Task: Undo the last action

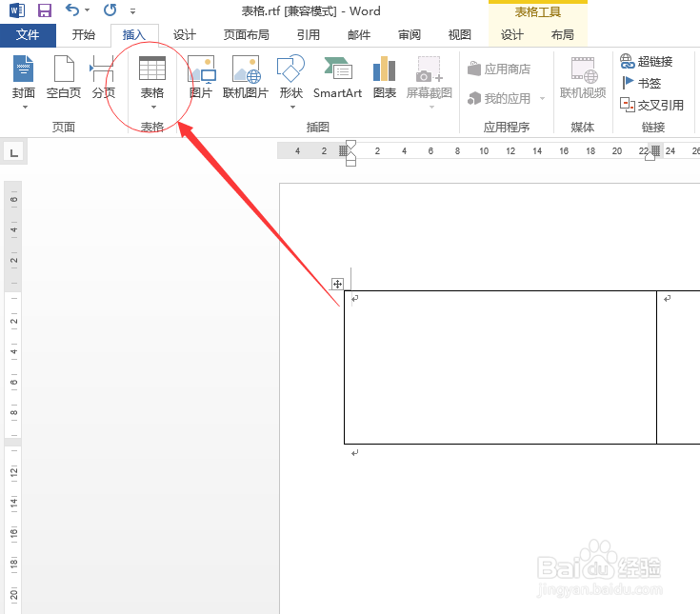Action: [x=71, y=10]
